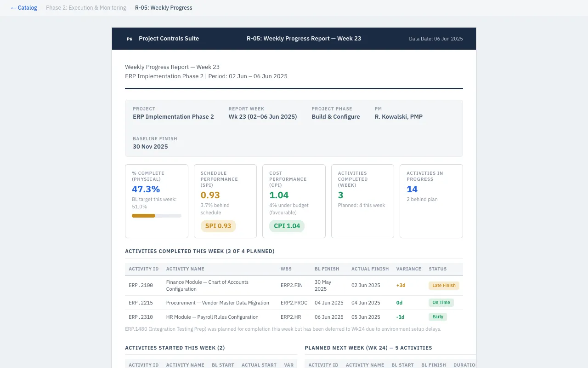Click the Data Date in header
Screen dimensions: 588x368
[435, 39]
